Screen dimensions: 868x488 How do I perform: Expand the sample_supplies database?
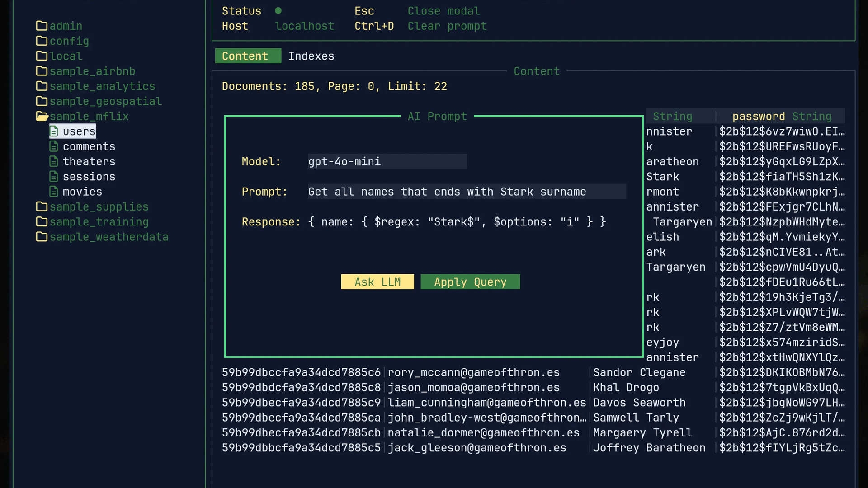(99, 206)
